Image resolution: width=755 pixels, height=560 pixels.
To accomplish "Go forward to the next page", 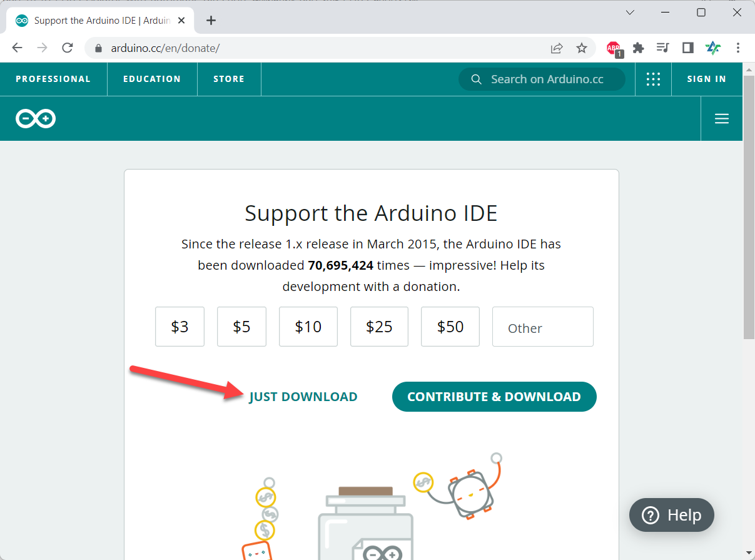I will click(42, 48).
